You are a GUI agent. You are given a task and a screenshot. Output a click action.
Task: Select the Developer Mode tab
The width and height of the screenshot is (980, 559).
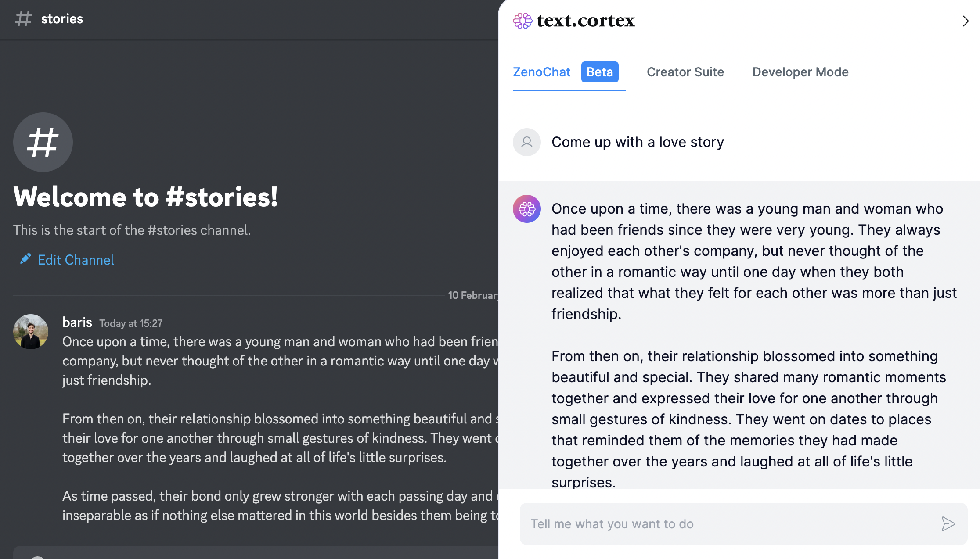[800, 72]
